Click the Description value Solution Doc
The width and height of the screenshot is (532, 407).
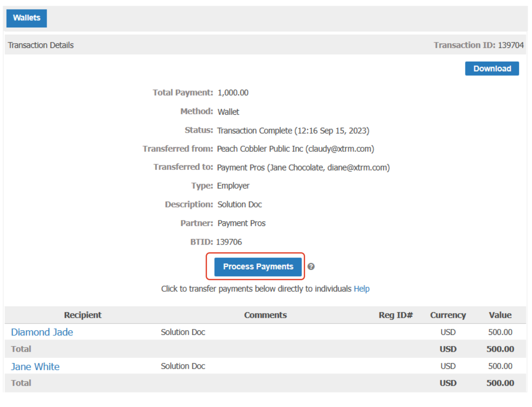(x=240, y=205)
